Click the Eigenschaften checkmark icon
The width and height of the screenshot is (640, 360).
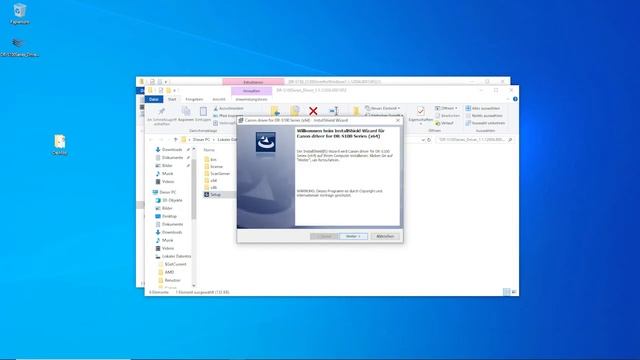coord(420,111)
